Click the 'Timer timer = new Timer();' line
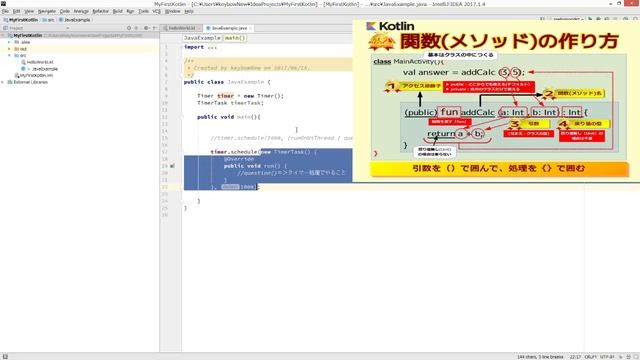 click(240, 96)
